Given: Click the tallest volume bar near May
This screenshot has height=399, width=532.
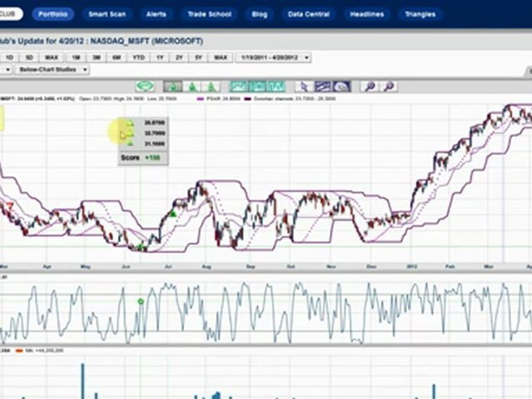Looking at the screenshot, I should coord(83,381).
